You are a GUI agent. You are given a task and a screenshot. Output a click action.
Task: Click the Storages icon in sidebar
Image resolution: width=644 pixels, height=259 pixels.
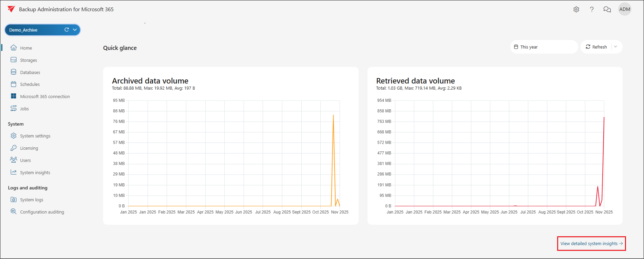(x=14, y=60)
